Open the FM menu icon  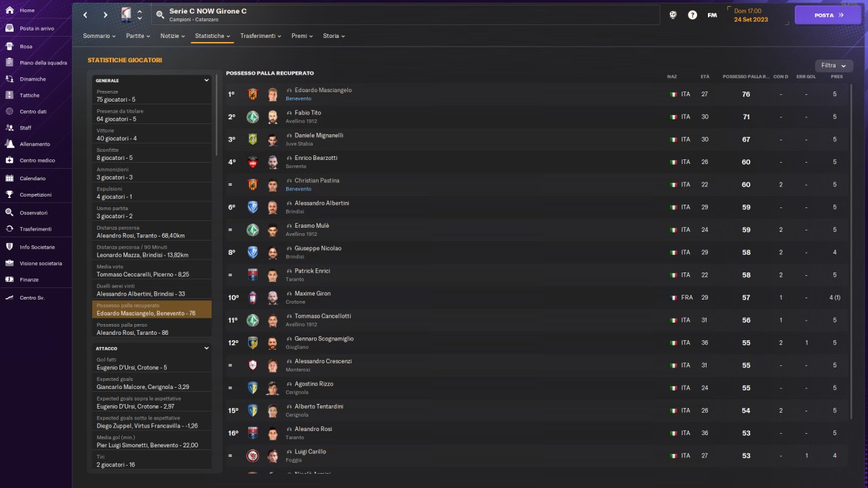point(712,15)
